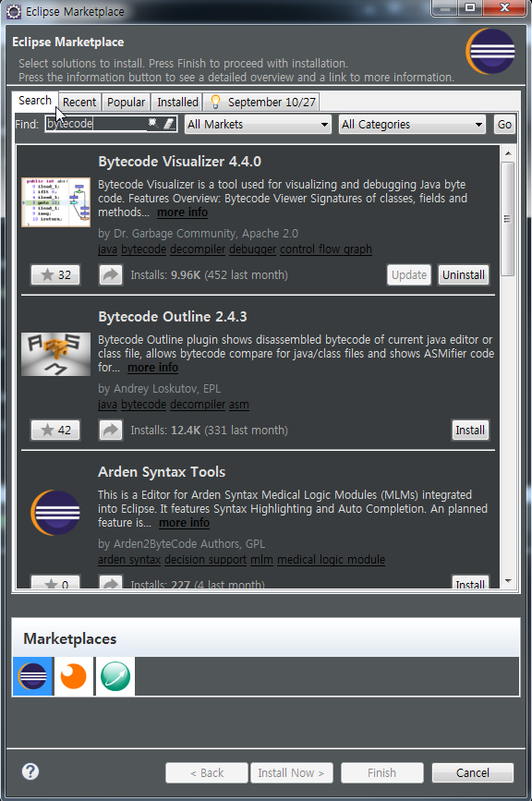
Task: Select the orange Obeo marketplace icon
Action: [74, 676]
